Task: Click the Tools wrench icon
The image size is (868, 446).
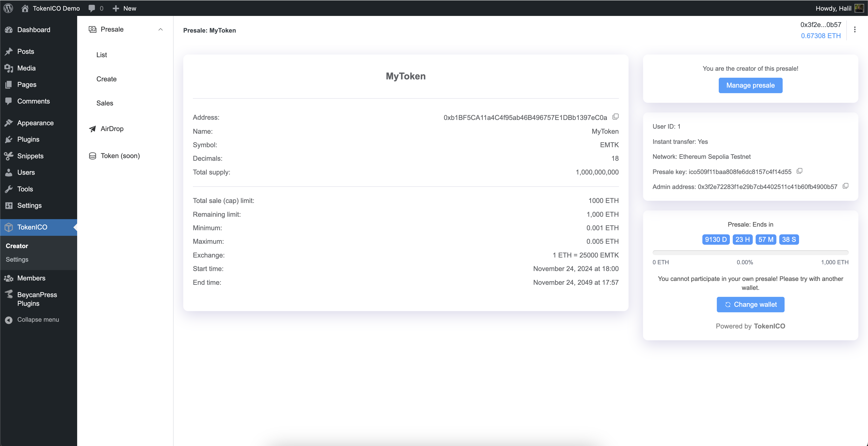Action: [x=9, y=189]
